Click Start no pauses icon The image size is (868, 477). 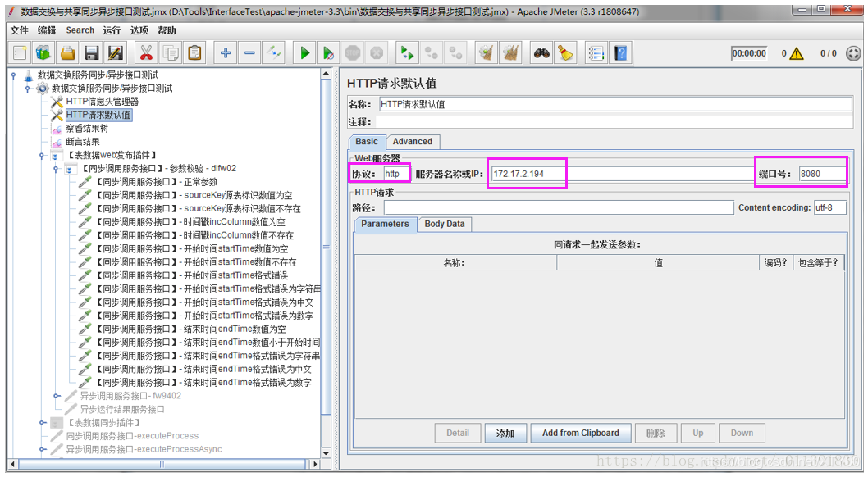(328, 53)
